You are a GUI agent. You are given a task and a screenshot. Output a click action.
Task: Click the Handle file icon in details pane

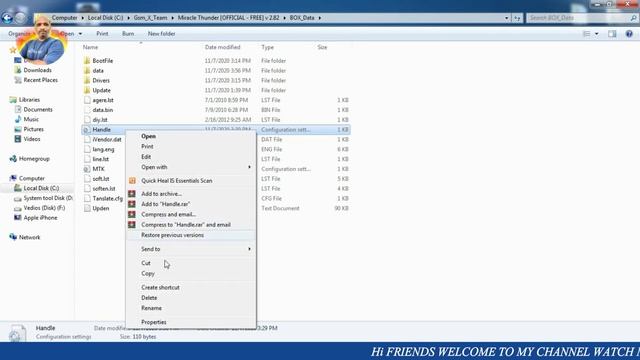[17, 332]
